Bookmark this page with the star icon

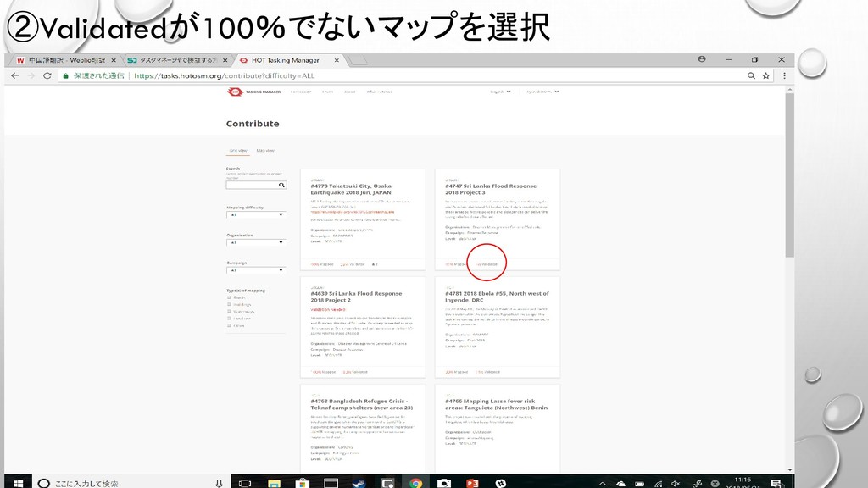click(x=766, y=75)
